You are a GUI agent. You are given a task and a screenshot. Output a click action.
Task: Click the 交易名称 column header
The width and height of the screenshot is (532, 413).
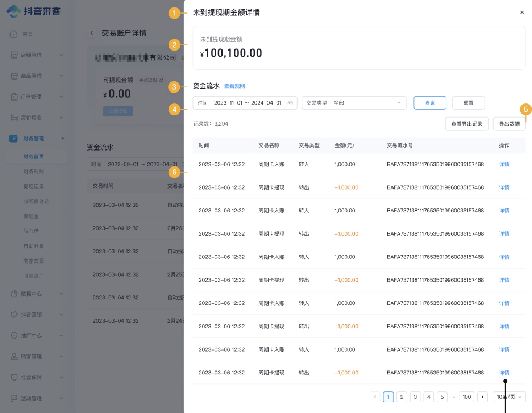[269, 145]
